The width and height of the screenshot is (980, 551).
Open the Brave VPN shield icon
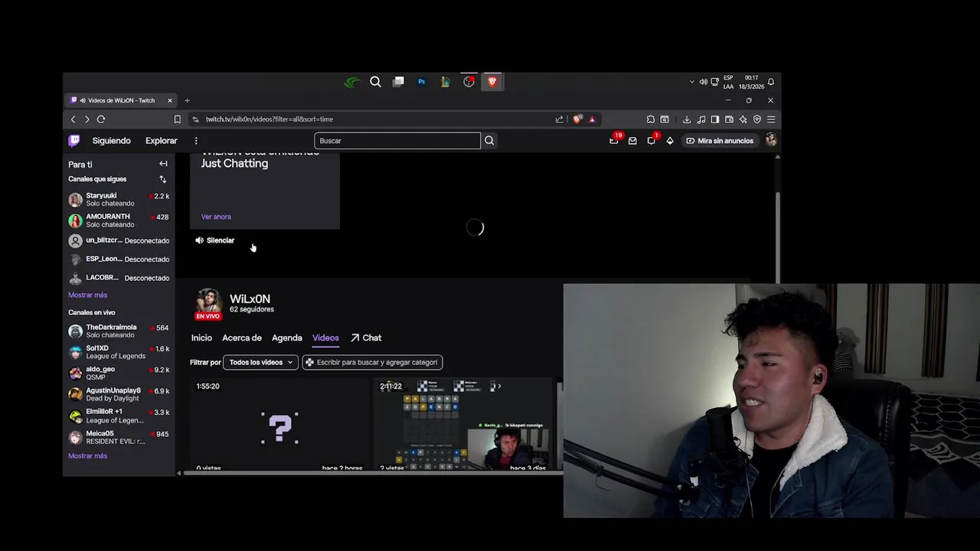[757, 119]
